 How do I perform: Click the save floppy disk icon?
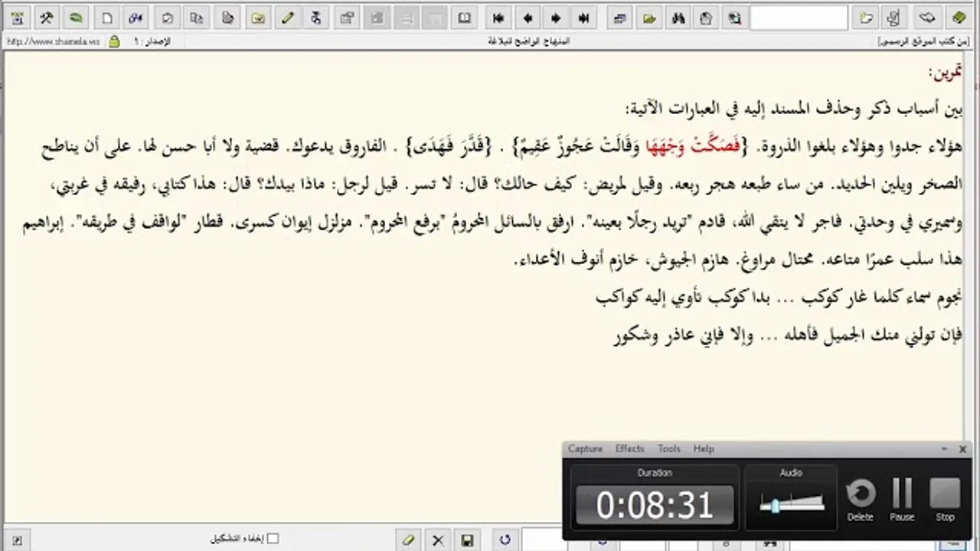pos(467,540)
